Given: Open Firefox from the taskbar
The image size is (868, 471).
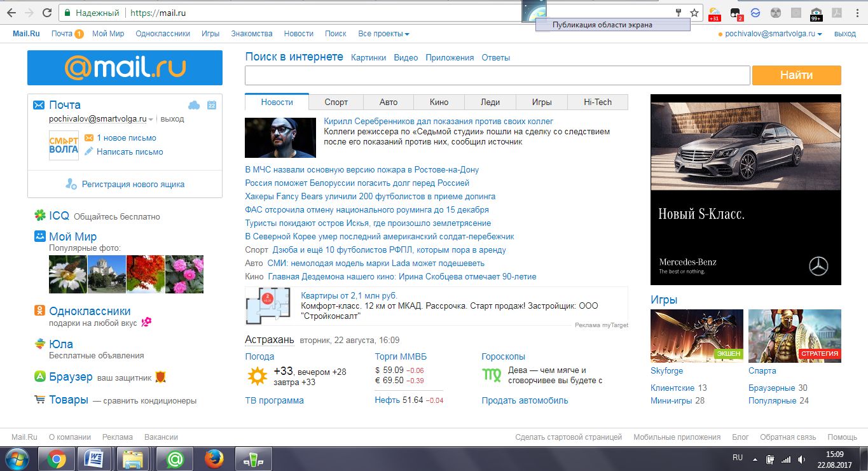Looking at the screenshot, I should (214, 459).
